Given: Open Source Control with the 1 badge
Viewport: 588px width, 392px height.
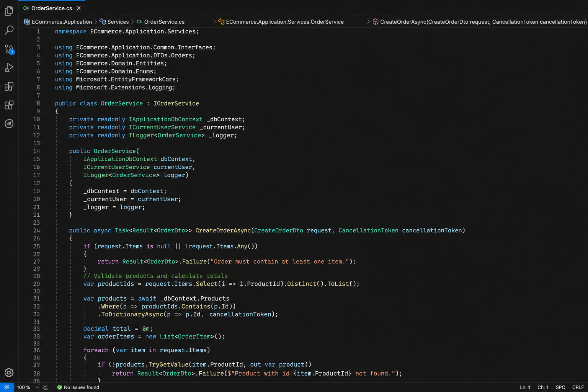Looking at the screenshot, I should [9, 49].
